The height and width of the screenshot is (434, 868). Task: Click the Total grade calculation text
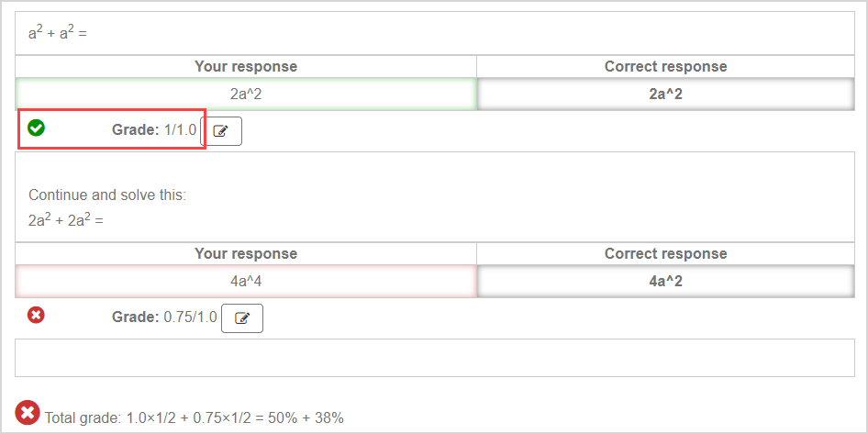[194, 418]
